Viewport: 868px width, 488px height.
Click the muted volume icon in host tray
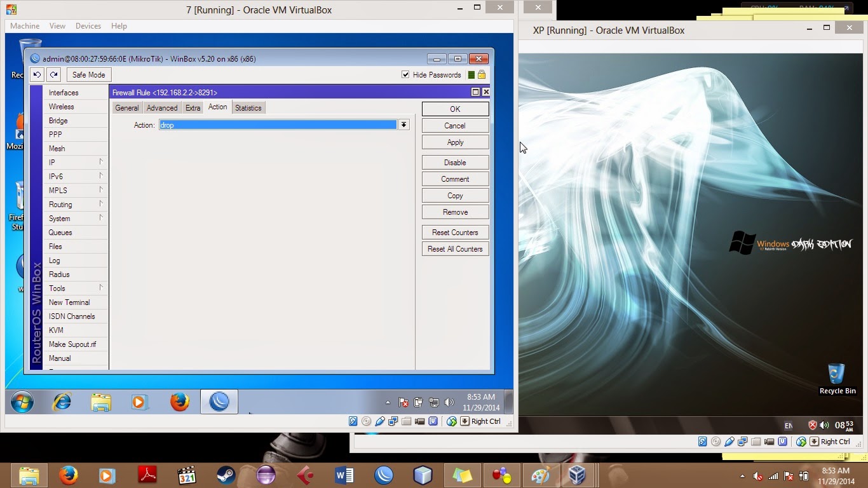click(757, 476)
